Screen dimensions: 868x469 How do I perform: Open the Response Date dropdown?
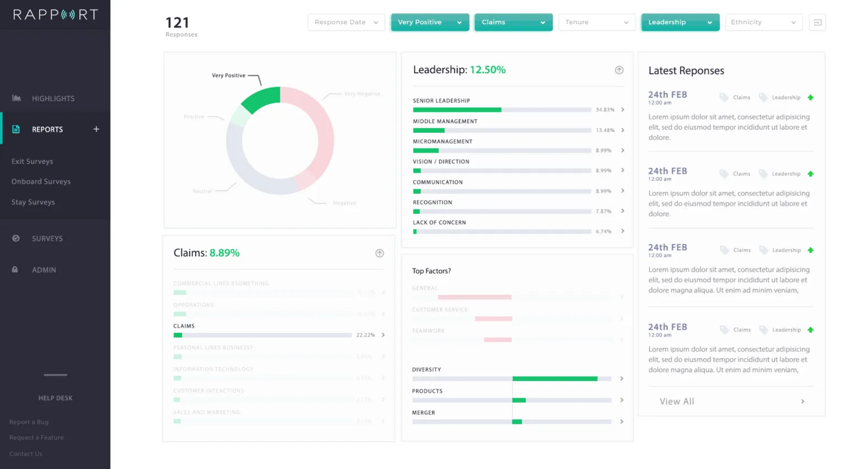[346, 23]
